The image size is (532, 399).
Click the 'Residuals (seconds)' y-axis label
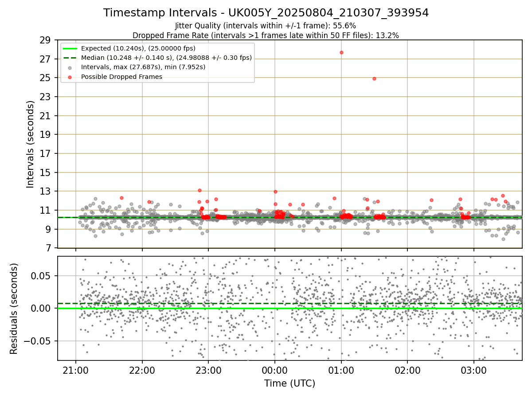(x=14, y=309)
